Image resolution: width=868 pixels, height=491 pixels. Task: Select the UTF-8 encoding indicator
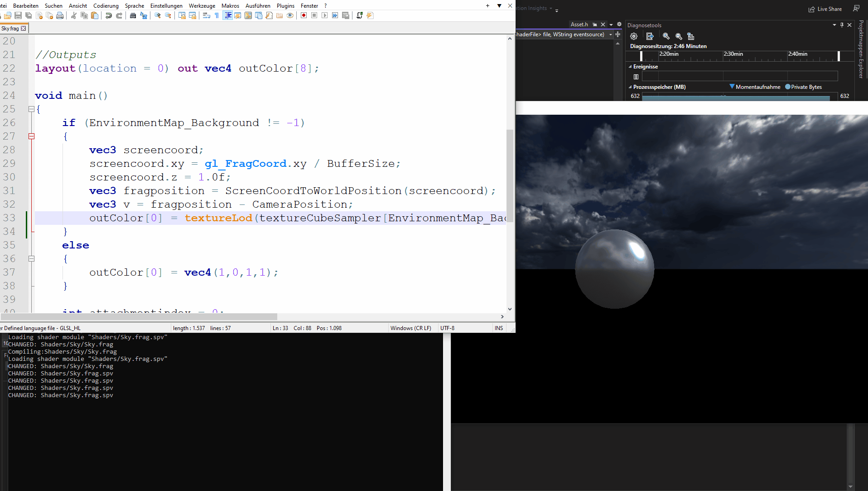[447, 328]
